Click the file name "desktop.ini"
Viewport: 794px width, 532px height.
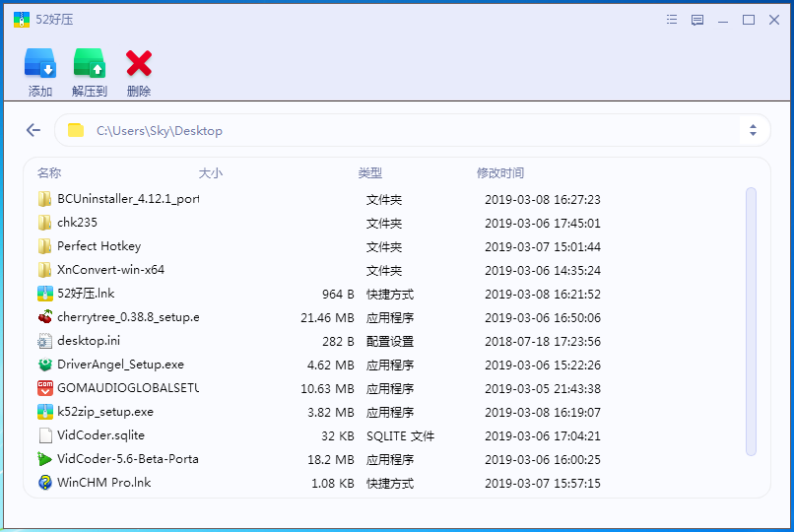(89, 341)
